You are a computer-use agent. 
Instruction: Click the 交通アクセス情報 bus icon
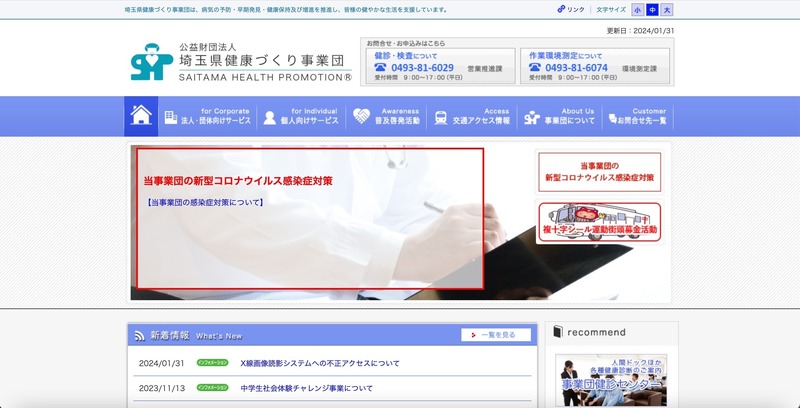(440, 118)
